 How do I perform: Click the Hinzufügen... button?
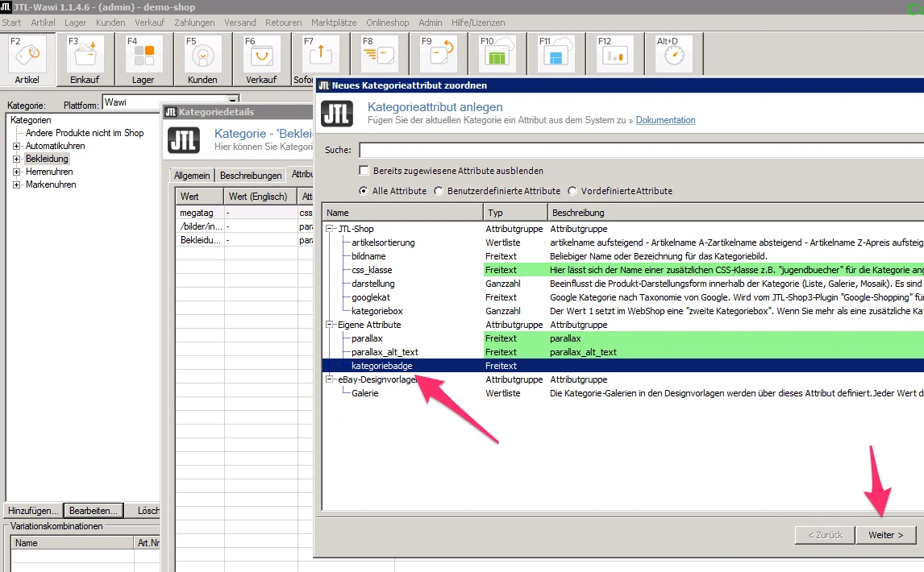[33, 511]
